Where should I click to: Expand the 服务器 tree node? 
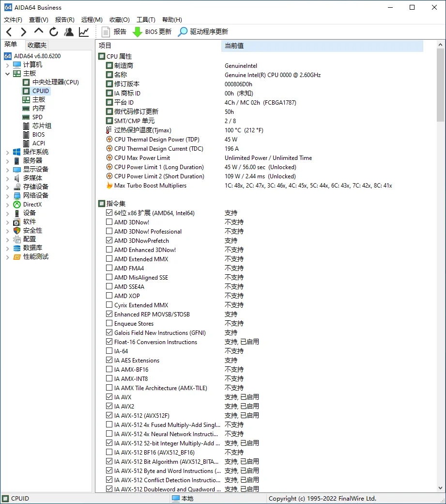click(7, 161)
